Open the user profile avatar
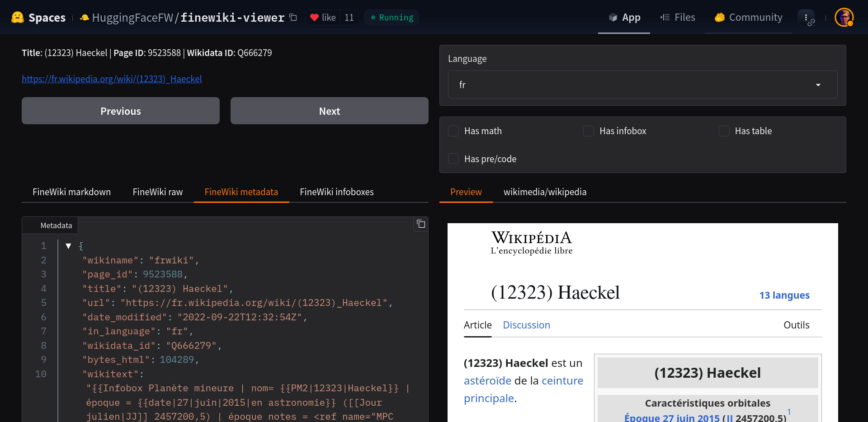The image size is (868, 422). coord(844,18)
